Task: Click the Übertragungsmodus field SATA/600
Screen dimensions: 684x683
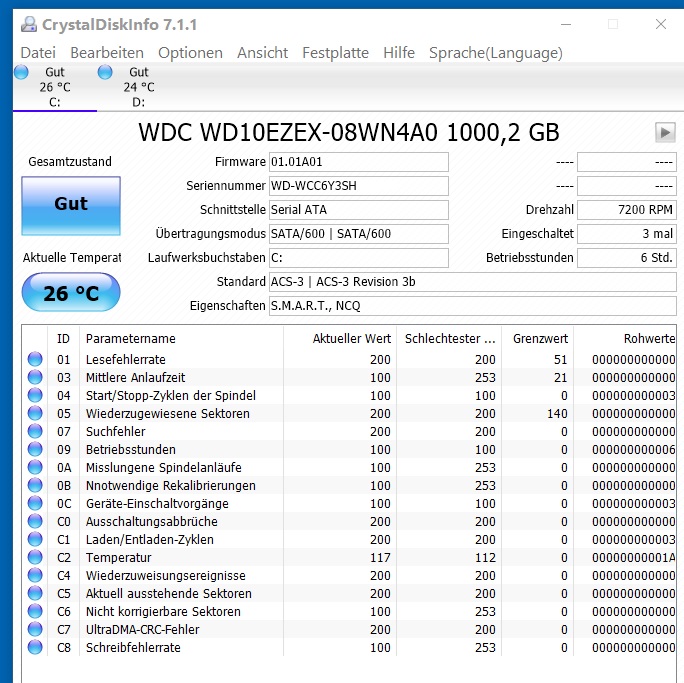Action: [359, 234]
